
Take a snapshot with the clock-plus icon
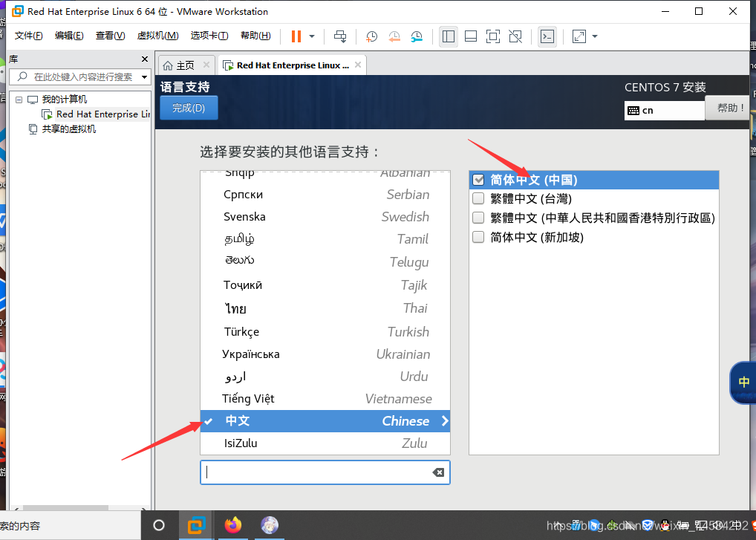(371, 36)
